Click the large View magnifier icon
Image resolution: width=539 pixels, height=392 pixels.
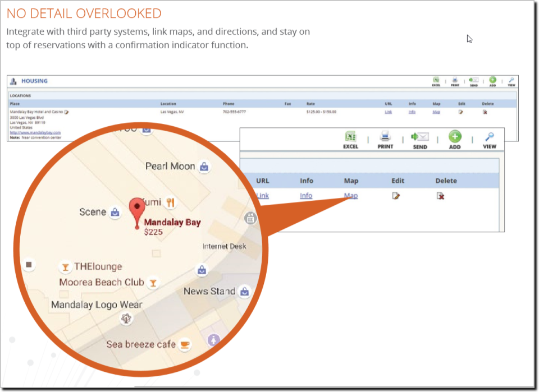pos(490,137)
